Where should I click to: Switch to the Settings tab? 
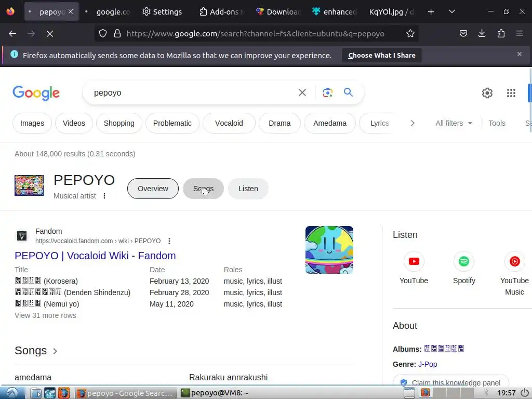[x=162, y=12]
